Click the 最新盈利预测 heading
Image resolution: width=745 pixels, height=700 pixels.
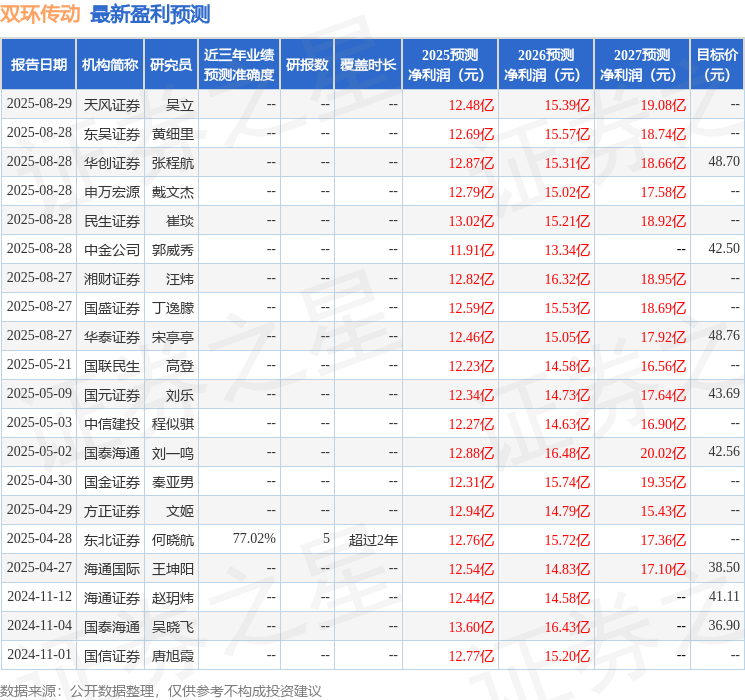(150, 14)
